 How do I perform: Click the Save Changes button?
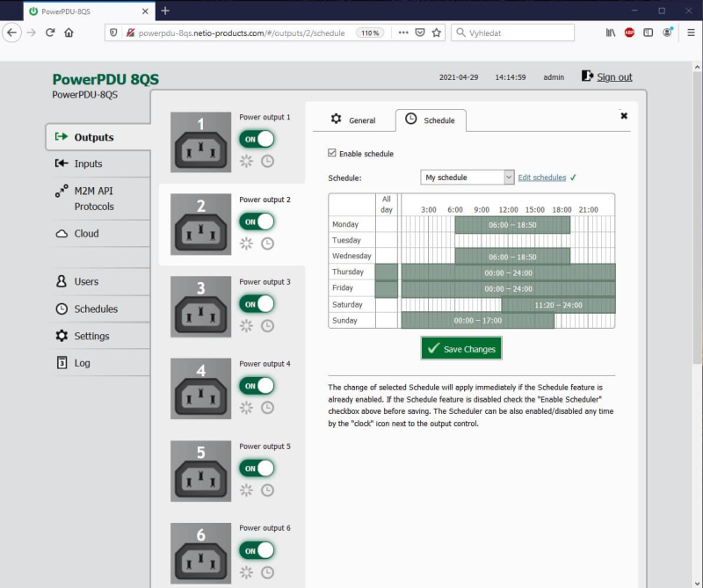click(461, 349)
